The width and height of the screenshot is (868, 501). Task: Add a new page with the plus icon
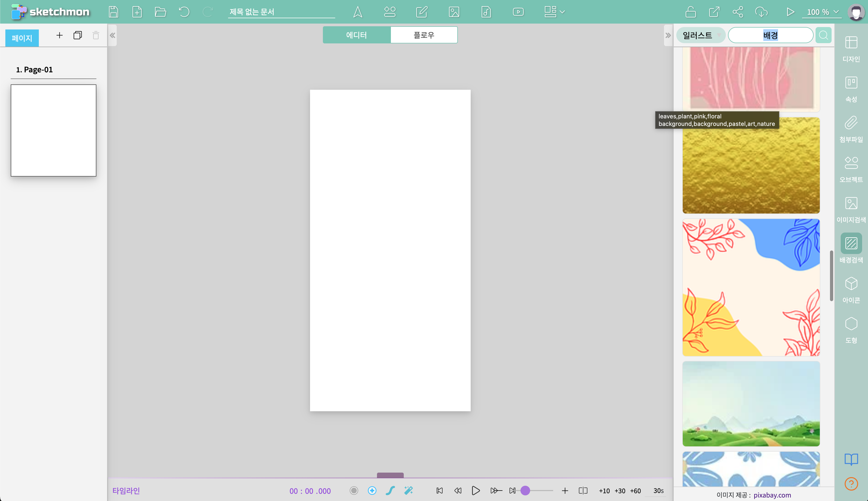tap(59, 35)
